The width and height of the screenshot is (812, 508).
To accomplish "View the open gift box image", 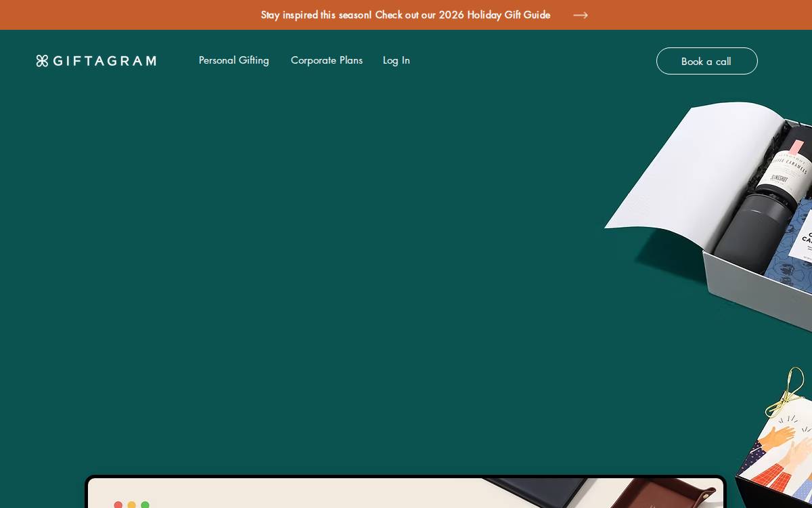I will tap(708, 217).
